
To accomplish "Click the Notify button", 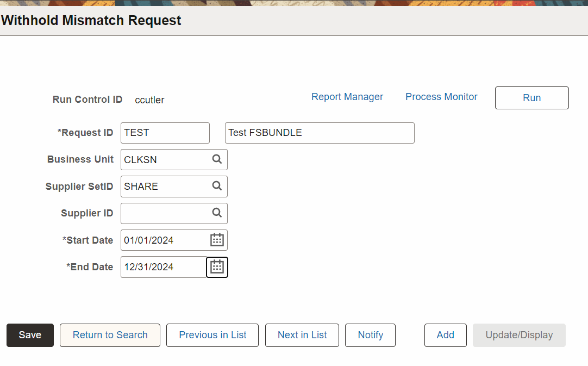I will point(370,335).
